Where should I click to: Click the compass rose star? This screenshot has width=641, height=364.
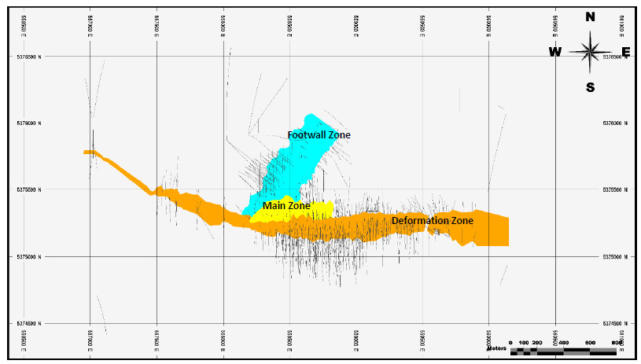point(590,52)
